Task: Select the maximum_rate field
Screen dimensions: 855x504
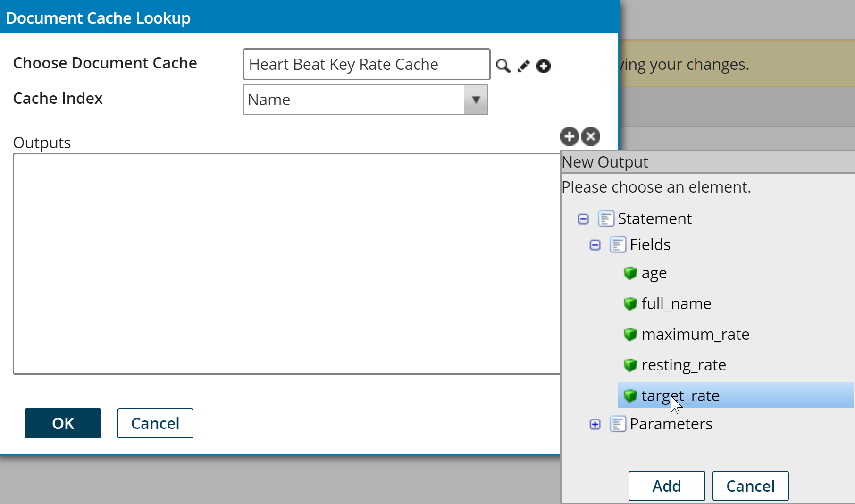Action: pyautogui.click(x=695, y=334)
